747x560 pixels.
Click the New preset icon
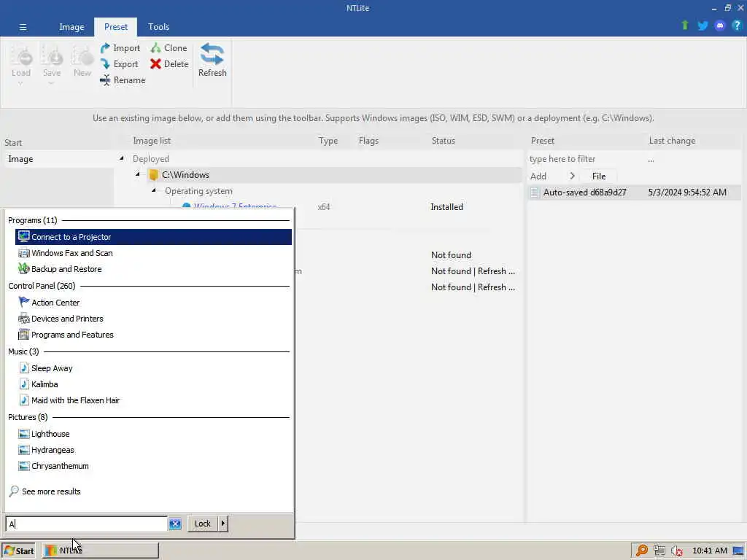pyautogui.click(x=82, y=55)
